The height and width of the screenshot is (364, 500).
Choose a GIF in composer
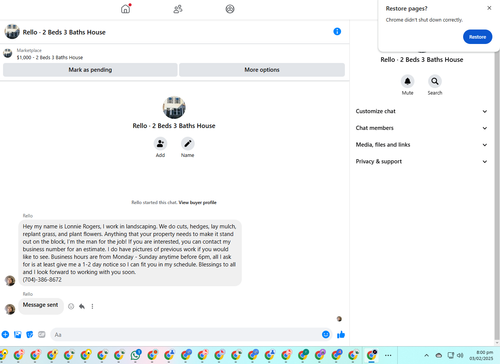click(42, 334)
